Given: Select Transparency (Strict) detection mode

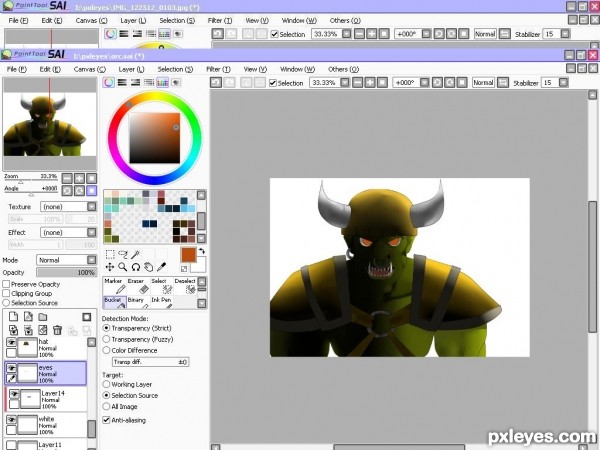Looking at the screenshot, I should [x=106, y=328].
